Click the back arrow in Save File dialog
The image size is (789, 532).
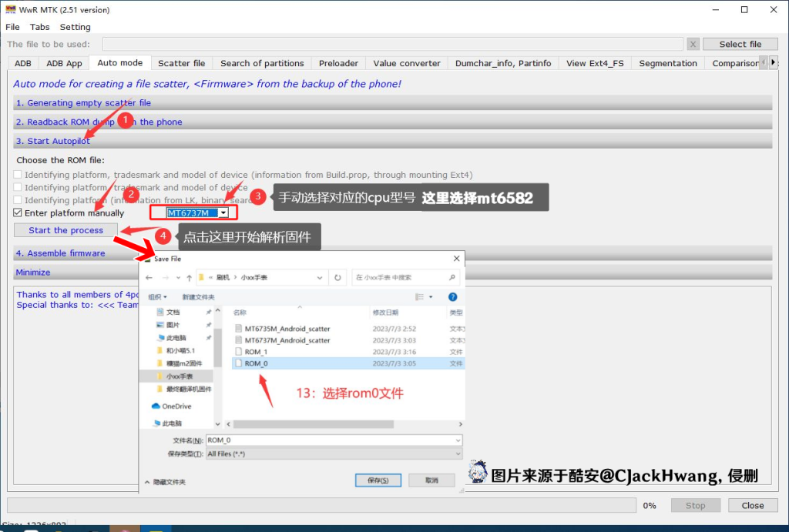click(149, 277)
